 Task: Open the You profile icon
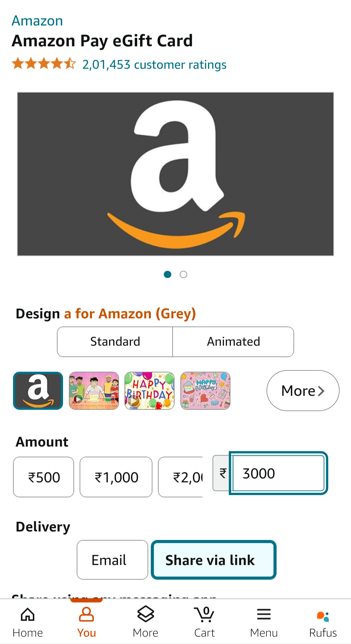pyautogui.click(x=86, y=615)
